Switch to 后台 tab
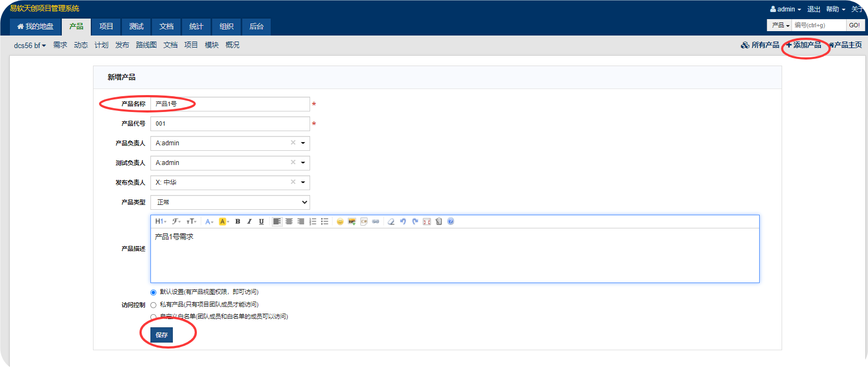 (257, 26)
